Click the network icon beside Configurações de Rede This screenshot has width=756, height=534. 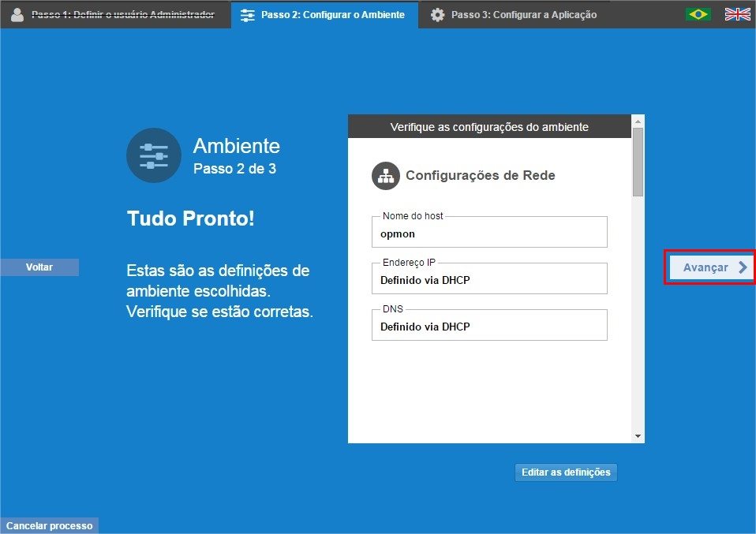pos(386,175)
